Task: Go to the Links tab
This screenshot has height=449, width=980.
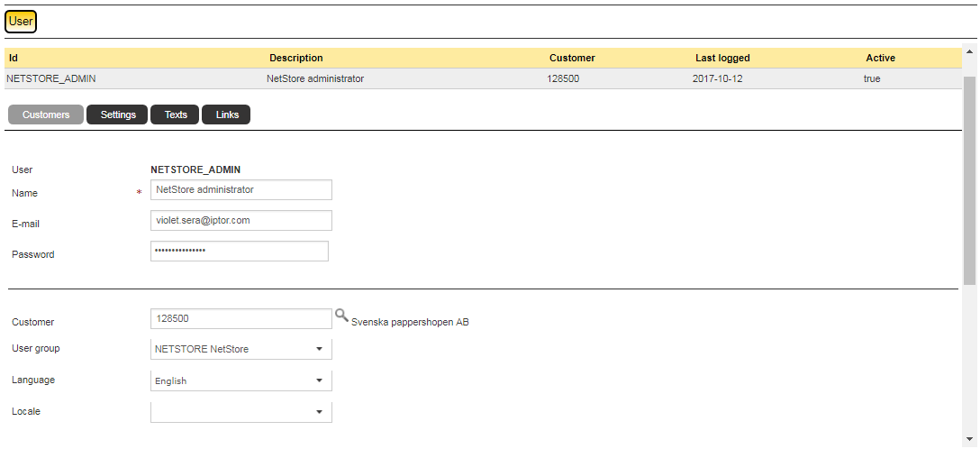Action: coord(227,115)
